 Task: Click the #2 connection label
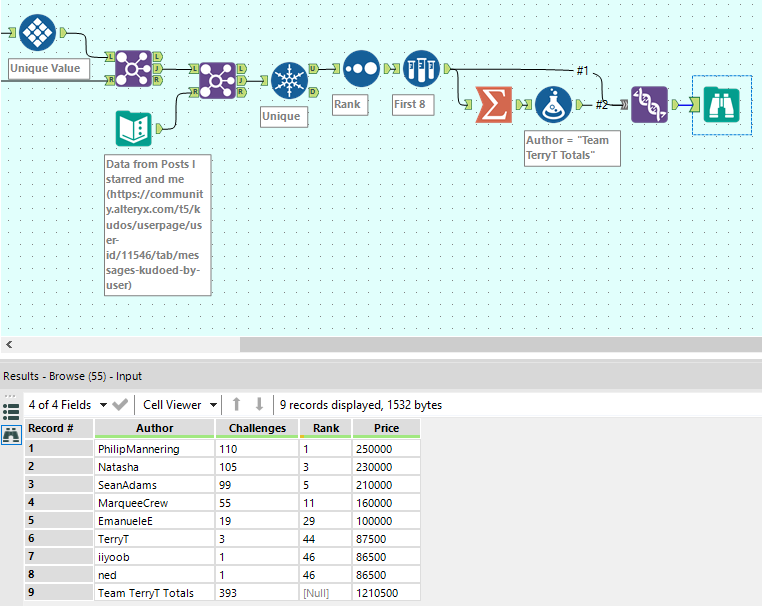point(602,104)
